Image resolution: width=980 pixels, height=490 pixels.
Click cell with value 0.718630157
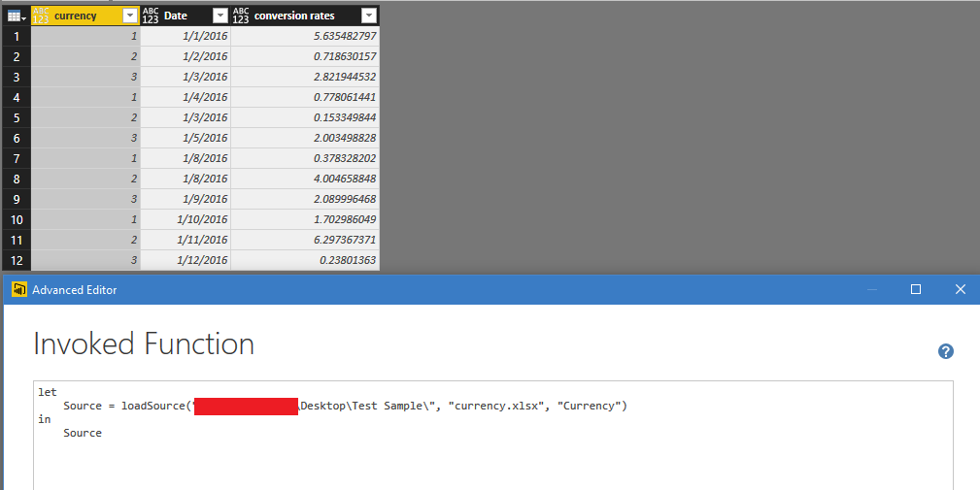pyautogui.click(x=305, y=57)
